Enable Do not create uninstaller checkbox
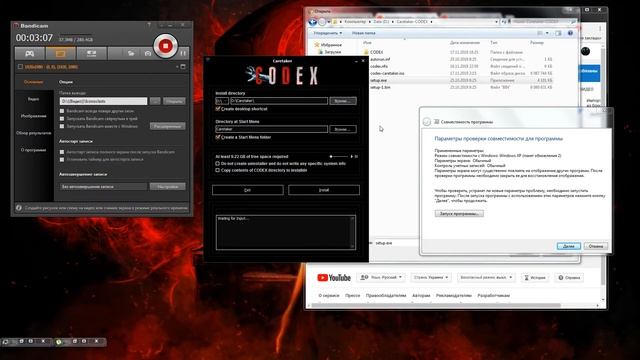 coord(218,163)
